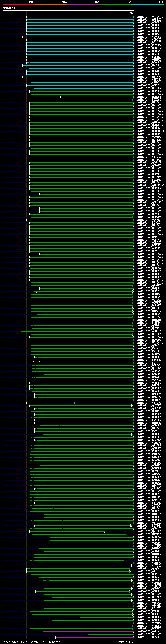Screen dimensions: 166x644
Task: Click the UniRef100_B0X0A3 label
Action: [x=149, y=100]
